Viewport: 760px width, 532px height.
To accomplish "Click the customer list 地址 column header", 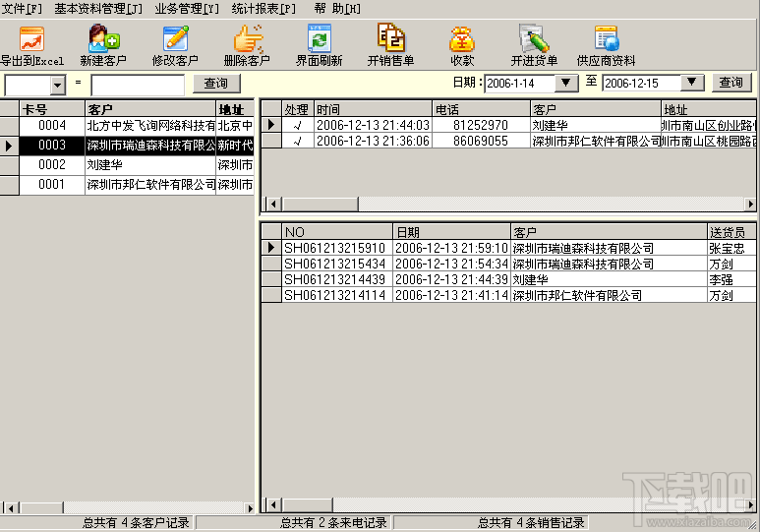I will 235,109.
